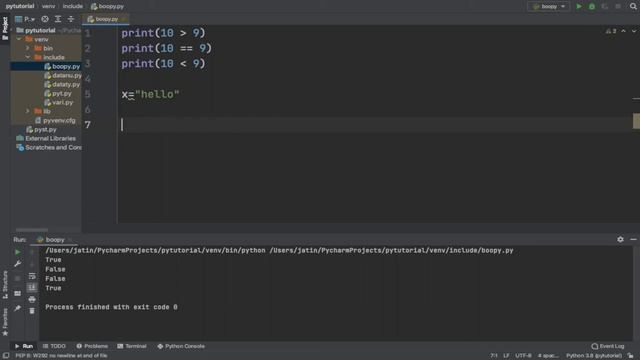The height and width of the screenshot is (360, 640).
Task: Click include in the breadcrumb bar
Action: 73,6
